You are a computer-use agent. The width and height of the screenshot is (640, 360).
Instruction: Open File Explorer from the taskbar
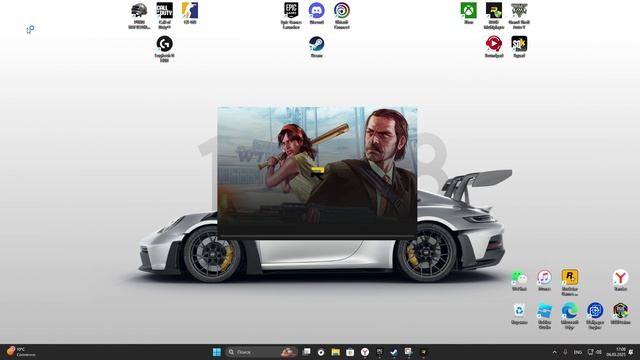[336, 352]
